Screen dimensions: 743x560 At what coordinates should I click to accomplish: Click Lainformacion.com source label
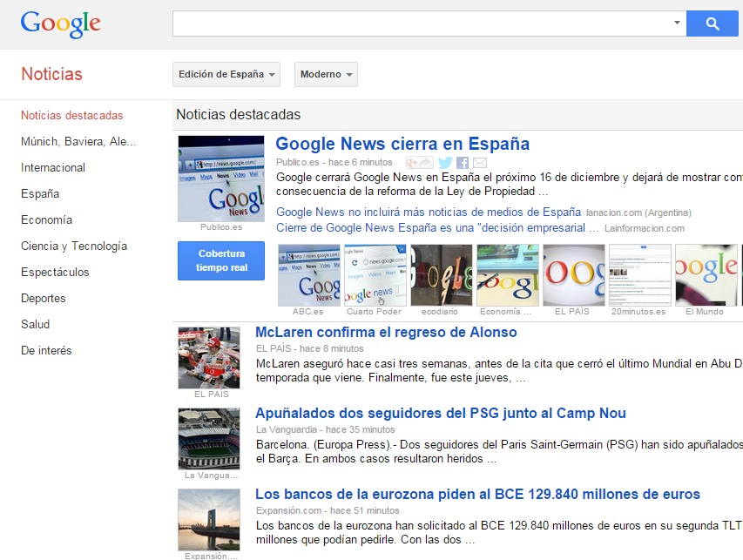coord(645,228)
